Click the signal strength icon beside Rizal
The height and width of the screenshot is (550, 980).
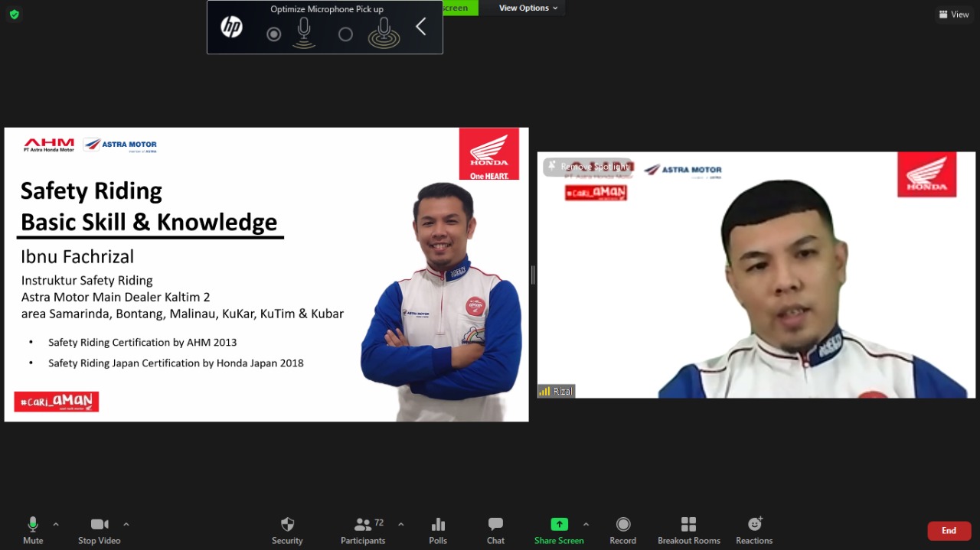pyautogui.click(x=544, y=391)
